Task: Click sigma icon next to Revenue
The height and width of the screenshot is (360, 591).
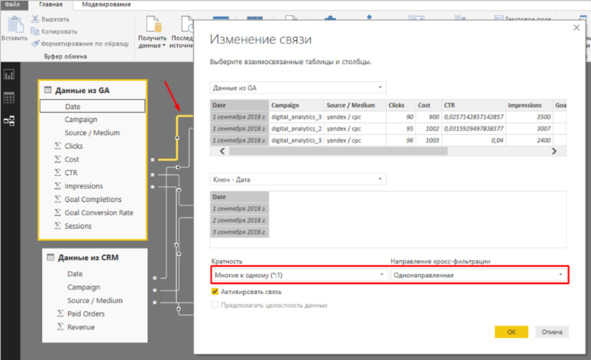Action: [60, 327]
